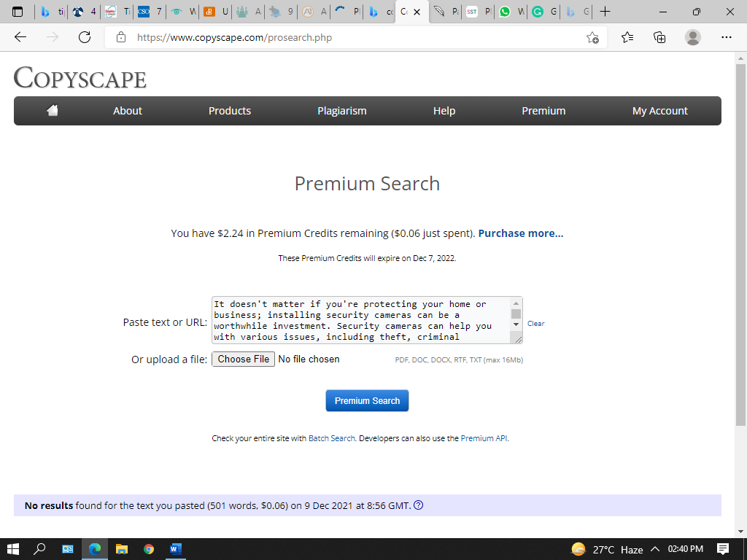
Task: Click the weather 27°C Haze widget
Action: pyautogui.click(x=607, y=550)
